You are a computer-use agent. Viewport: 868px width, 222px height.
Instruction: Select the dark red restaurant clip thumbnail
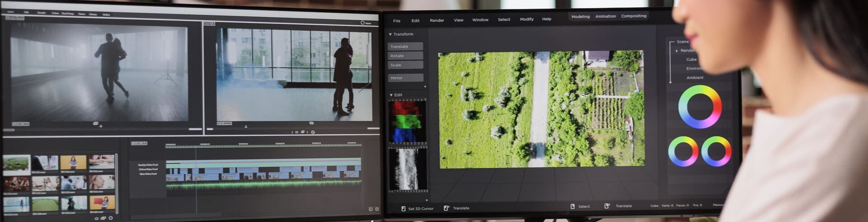point(17,183)
